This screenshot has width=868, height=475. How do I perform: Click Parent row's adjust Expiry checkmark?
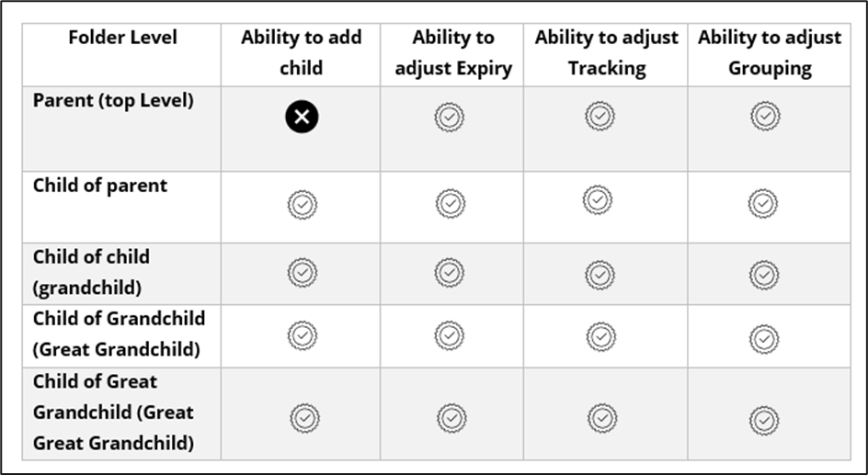point(450,117)
